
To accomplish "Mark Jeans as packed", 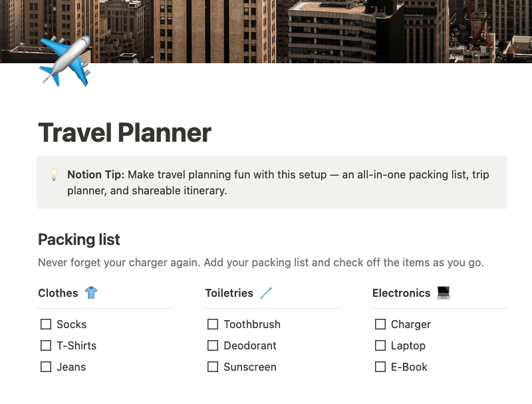I will click(46, 367).
